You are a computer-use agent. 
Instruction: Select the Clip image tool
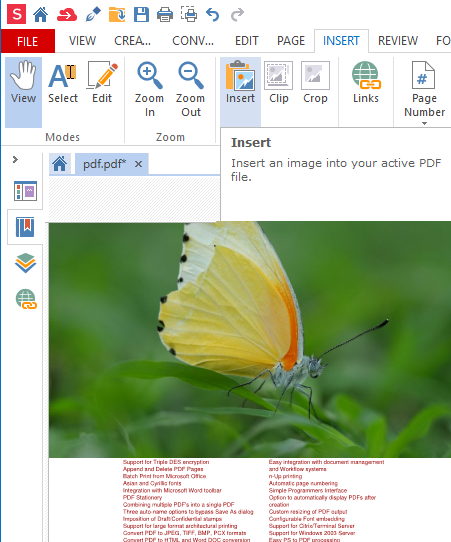pos(279,83)
